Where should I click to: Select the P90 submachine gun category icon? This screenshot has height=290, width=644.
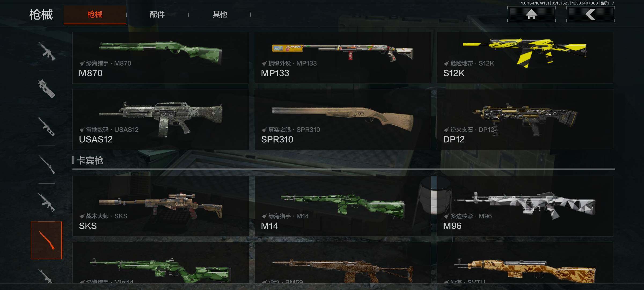pos(46,89)
